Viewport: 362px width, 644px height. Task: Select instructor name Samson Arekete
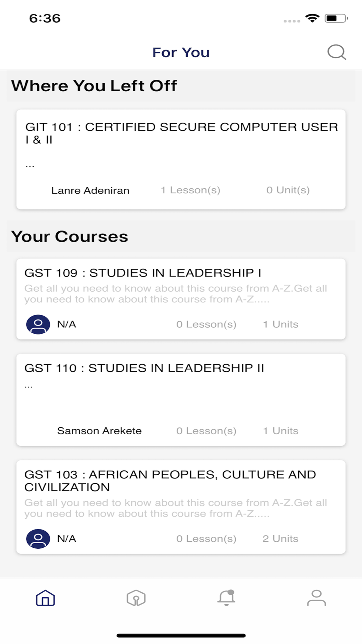point(99,431)
